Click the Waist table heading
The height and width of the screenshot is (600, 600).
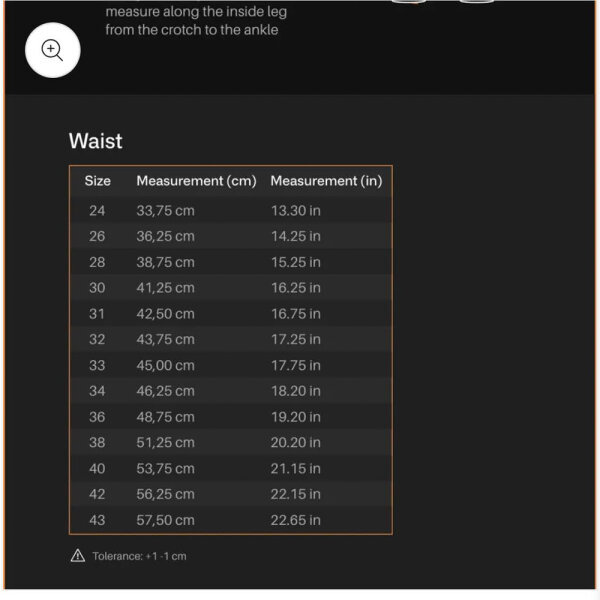point(96,141)
